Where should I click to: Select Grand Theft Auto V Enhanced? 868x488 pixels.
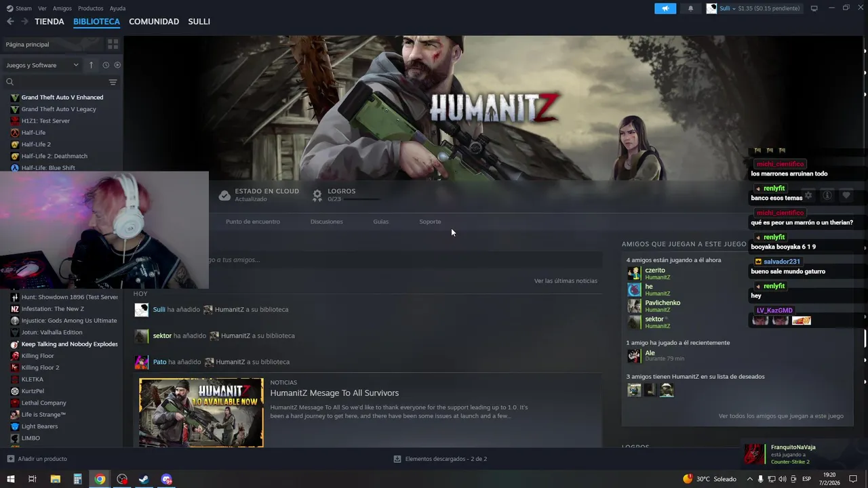point(62,98)
